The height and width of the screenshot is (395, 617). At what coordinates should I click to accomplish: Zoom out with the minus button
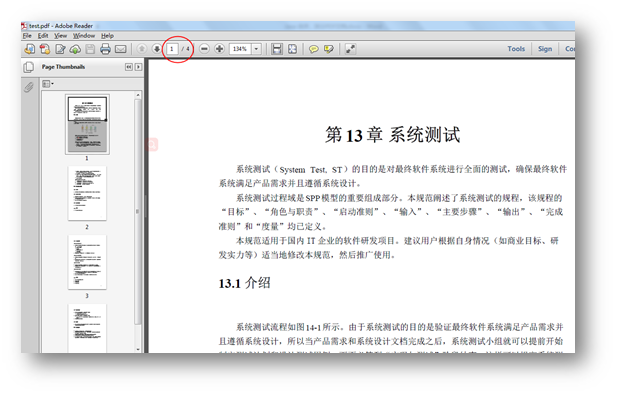coord(204,49)
